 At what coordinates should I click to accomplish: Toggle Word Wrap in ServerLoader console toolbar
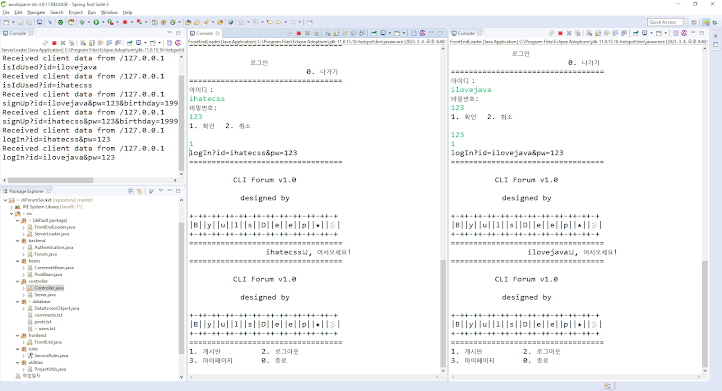[100, 43]
